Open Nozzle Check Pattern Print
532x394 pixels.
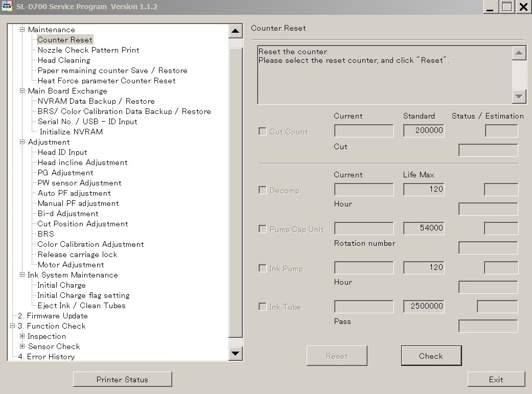tap(88, 50)
